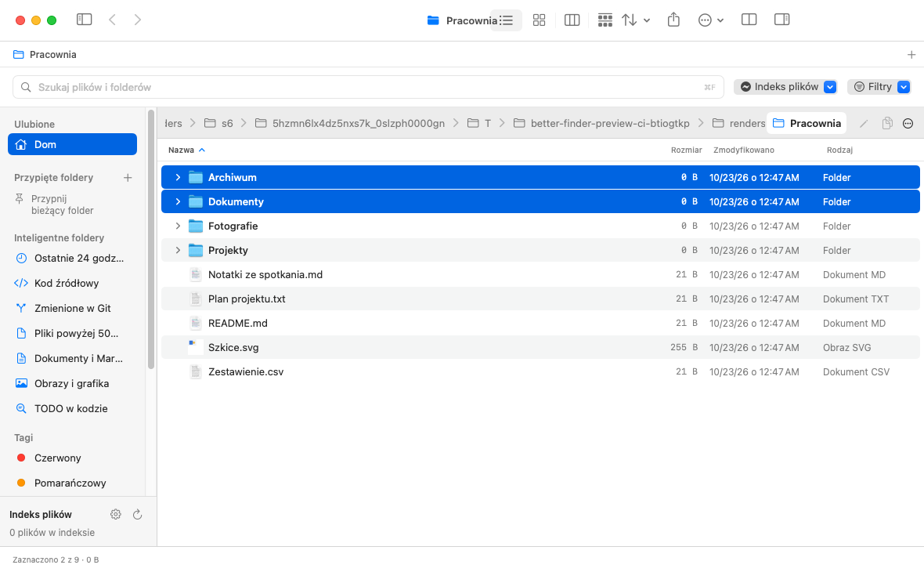Image resolution: width=924 pixels, height=572 pixels.
Task: Click the 5hzmn6lx4dz5nxs7k_0slzph0000gn breadcrumb
Action: (350, 123)
